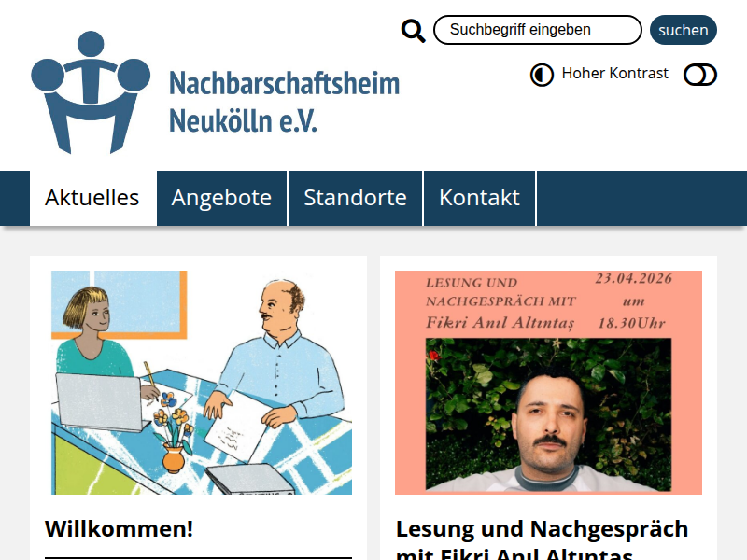The image size is (747, 560).
Task: Click the half-circle contrast icon
Action: click(542, 75)
